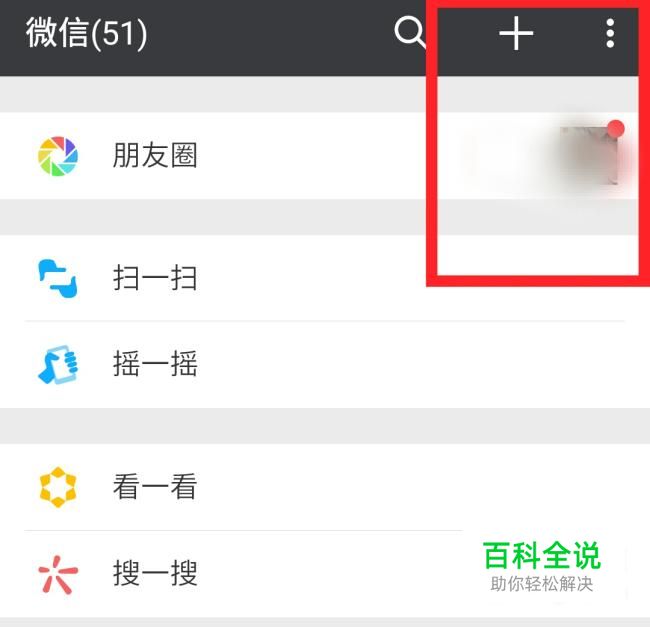The image size is (650, 627).
Task: Open 朋友圈 by its text label
Action: tap(155, 155)
